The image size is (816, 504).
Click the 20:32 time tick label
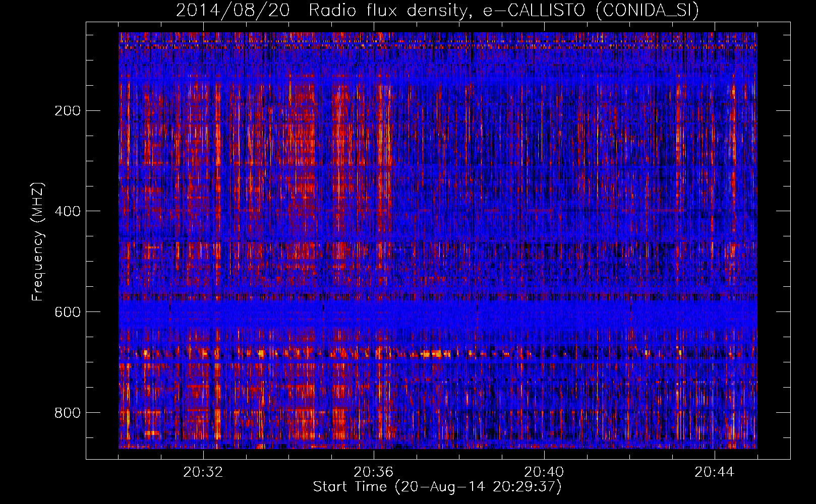point(203,472)
